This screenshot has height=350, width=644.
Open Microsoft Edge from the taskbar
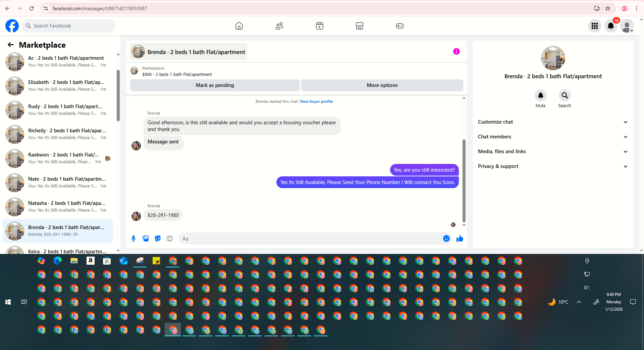pyautogui.click(x=58, y=261)
